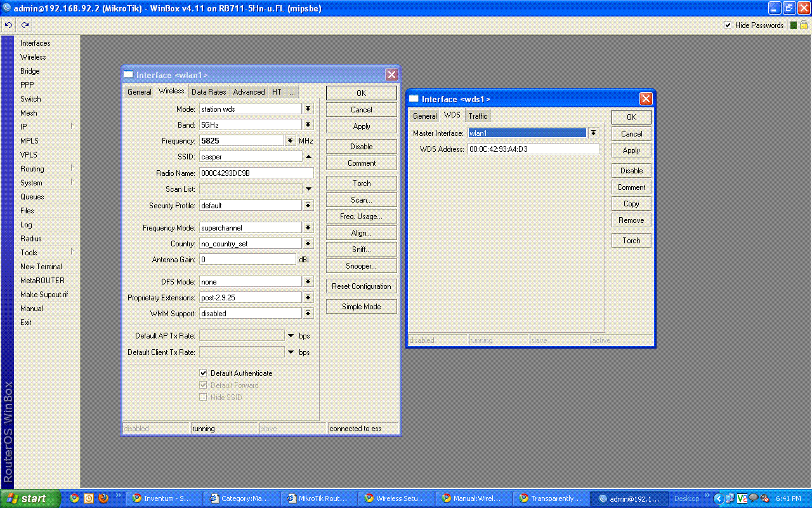Open the WMM Support dropdown
Screen dimensions: 812x508
[308, 314]
